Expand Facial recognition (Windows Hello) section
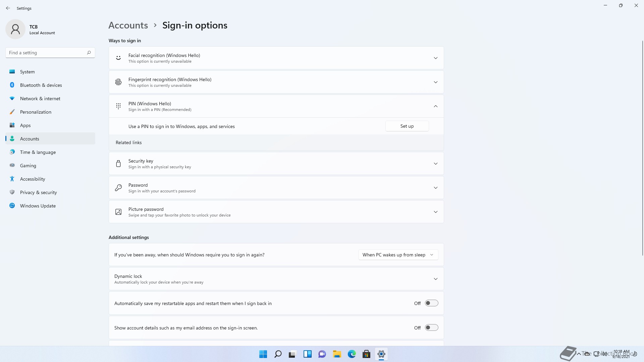The image size is (644, 362). pos(435,58)
